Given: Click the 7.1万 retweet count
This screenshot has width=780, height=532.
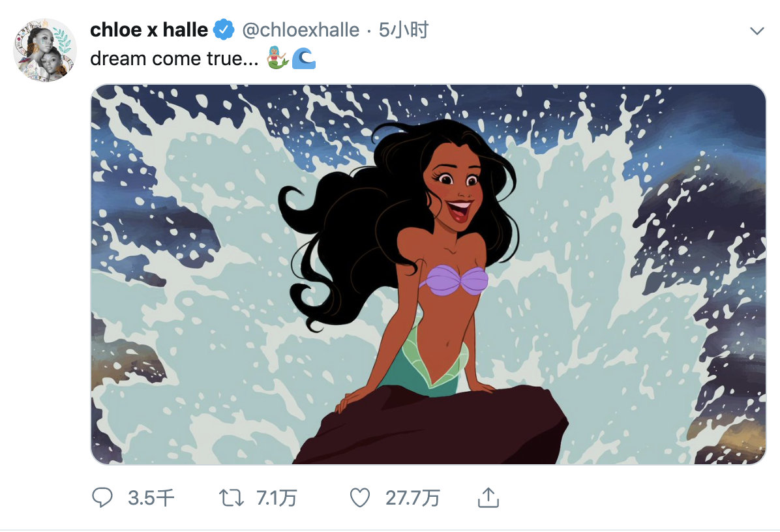Looking at the screenshot, I should coord(277,499).
